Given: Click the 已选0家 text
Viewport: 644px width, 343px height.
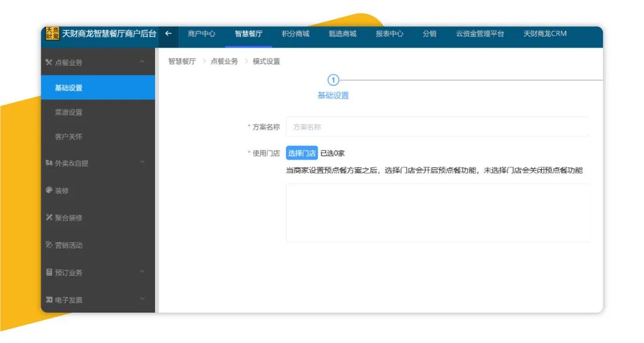Looking at the screenshot, I should (332, 153).
